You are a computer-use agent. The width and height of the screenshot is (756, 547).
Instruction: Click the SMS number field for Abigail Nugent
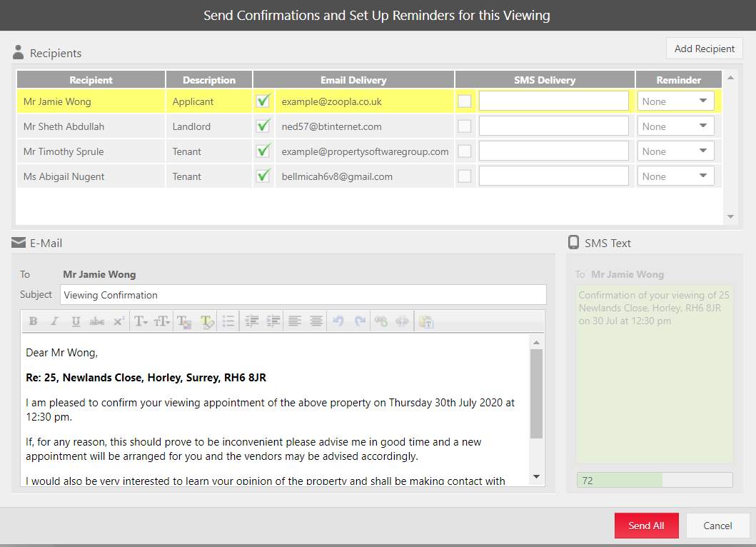point(554,176)
